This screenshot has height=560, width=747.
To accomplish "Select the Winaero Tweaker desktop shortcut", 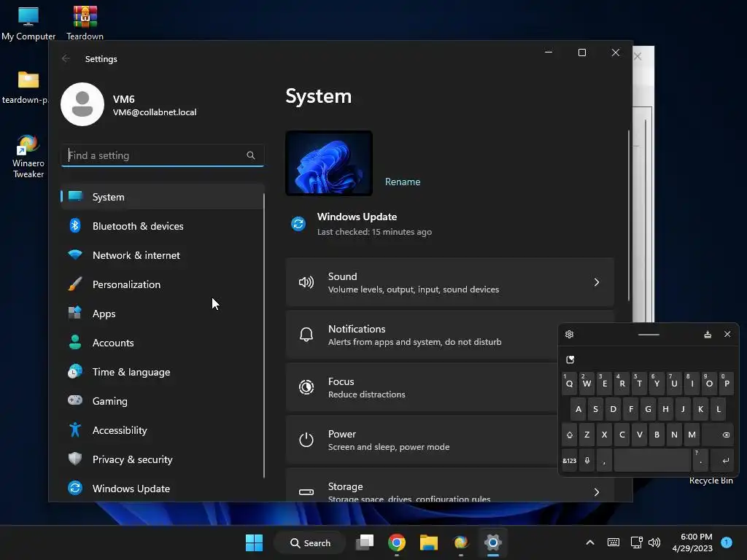I will [x=28, y=157].
